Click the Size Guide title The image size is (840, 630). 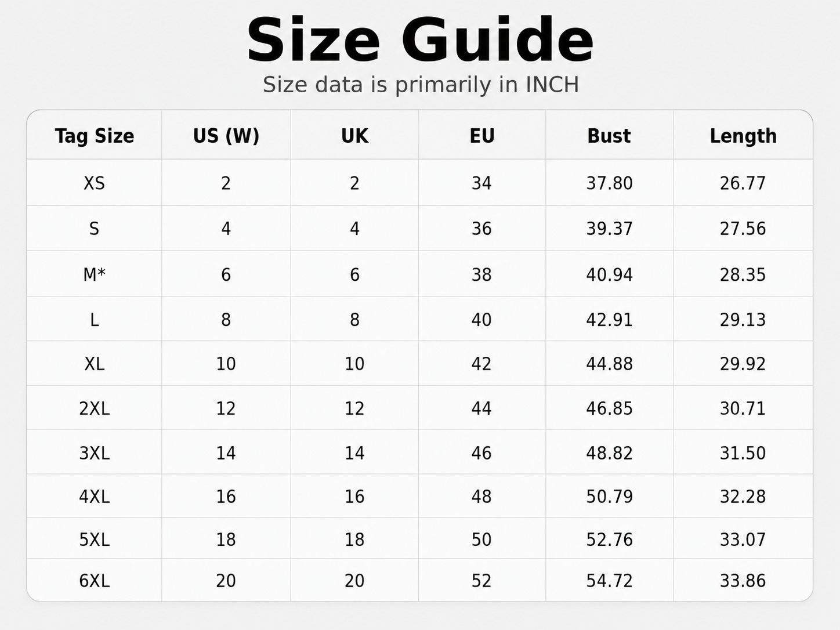tap(420, 39)
